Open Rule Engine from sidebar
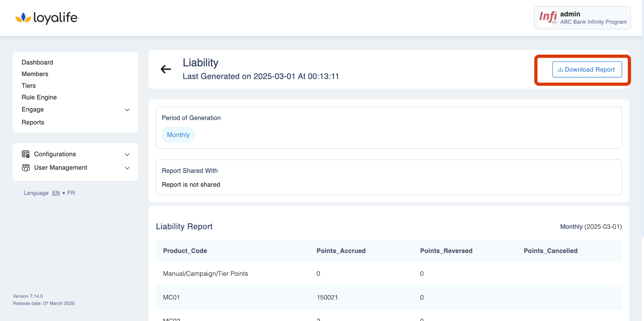Screen dimensions: 644x321 point(39,97)
